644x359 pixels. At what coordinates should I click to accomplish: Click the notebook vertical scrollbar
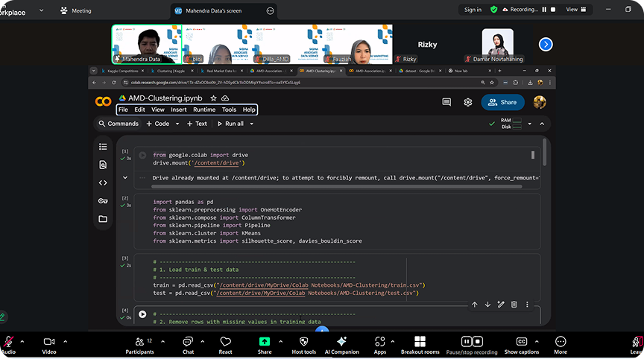tap(545, 152)
